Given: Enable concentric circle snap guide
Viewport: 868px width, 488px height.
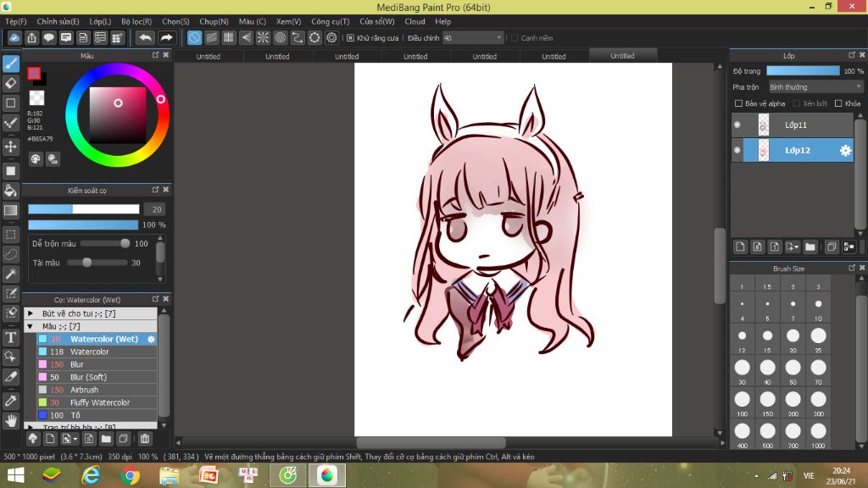Looking at the screenshot, I should tap(280, 37).
